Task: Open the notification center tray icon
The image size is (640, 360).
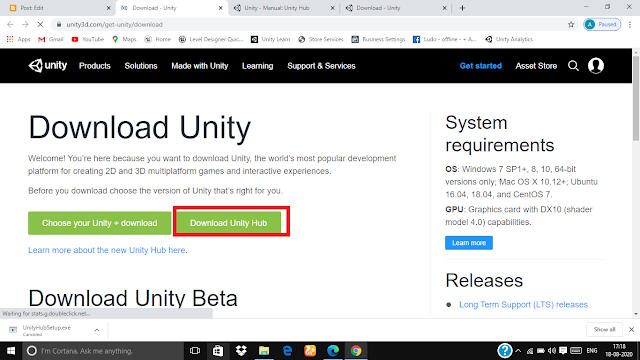Action: [x=563, y=351]
